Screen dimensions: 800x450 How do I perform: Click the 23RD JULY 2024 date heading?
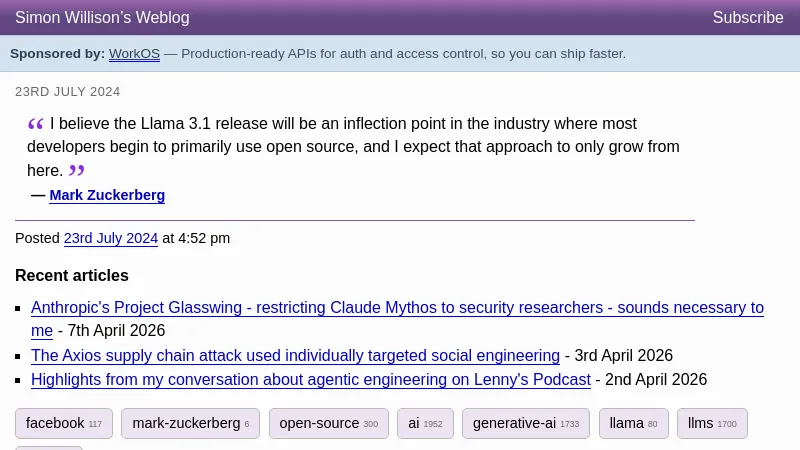(x=68, y=92)
